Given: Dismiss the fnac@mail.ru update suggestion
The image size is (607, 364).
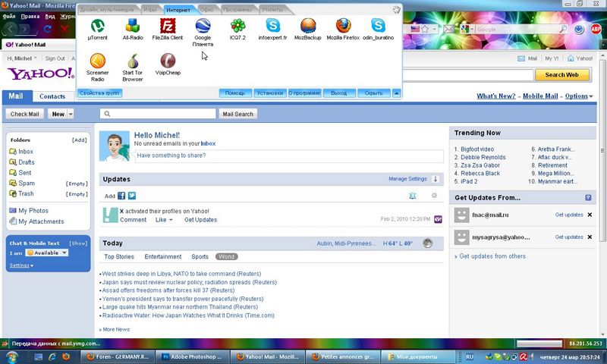Looking at the screenshot, I should click(x=590, y=215).
